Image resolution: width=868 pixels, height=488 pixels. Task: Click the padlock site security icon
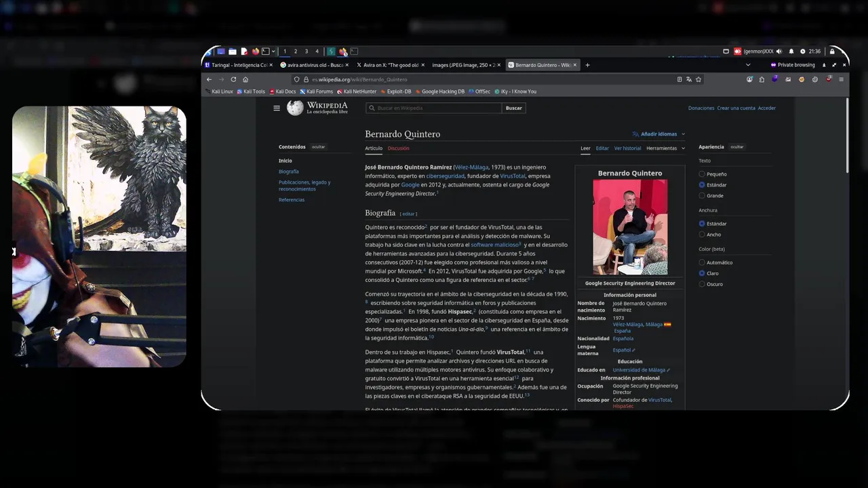click(306, 79)
